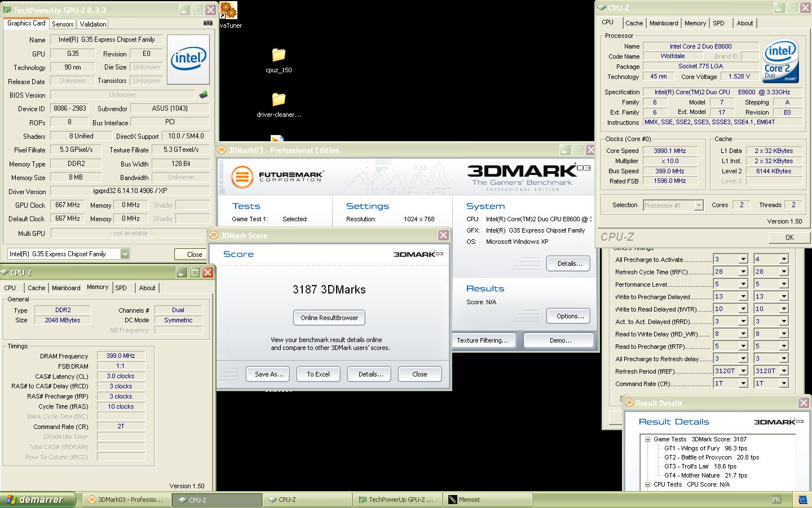Open Mainboard tab in top-right CPU-Z
The height and width of the screenshot is (508, 812).
(x=664, y=23)
